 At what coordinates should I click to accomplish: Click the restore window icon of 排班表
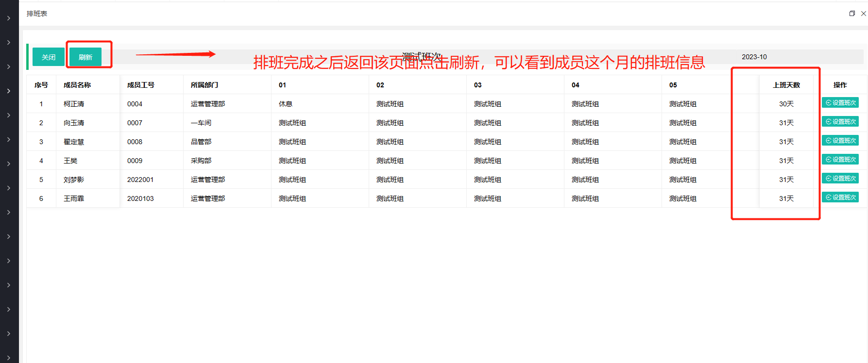tap(852, 14)
